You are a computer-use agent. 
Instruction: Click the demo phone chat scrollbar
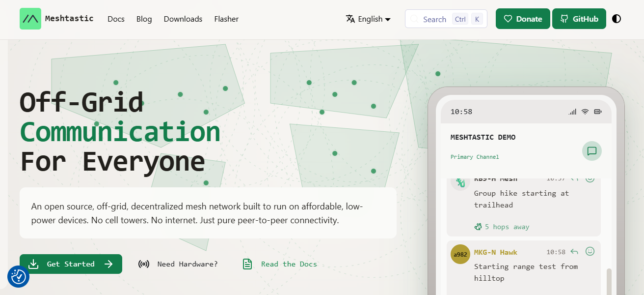click(609, 281)
